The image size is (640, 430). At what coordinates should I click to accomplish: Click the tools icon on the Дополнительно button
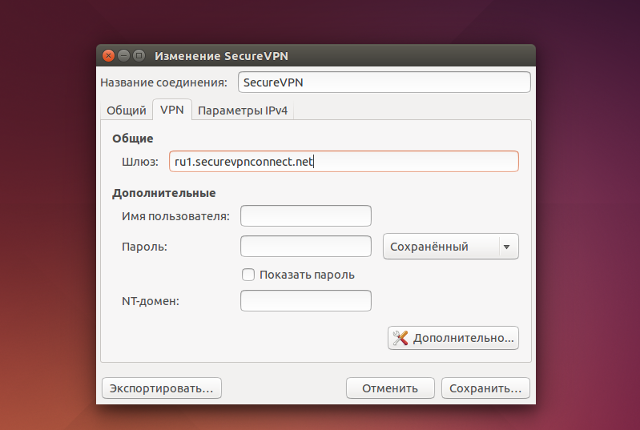[401, 338]
